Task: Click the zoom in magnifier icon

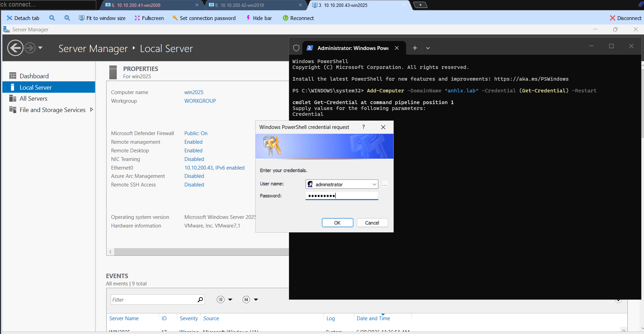Action: [x=52, y=18]
